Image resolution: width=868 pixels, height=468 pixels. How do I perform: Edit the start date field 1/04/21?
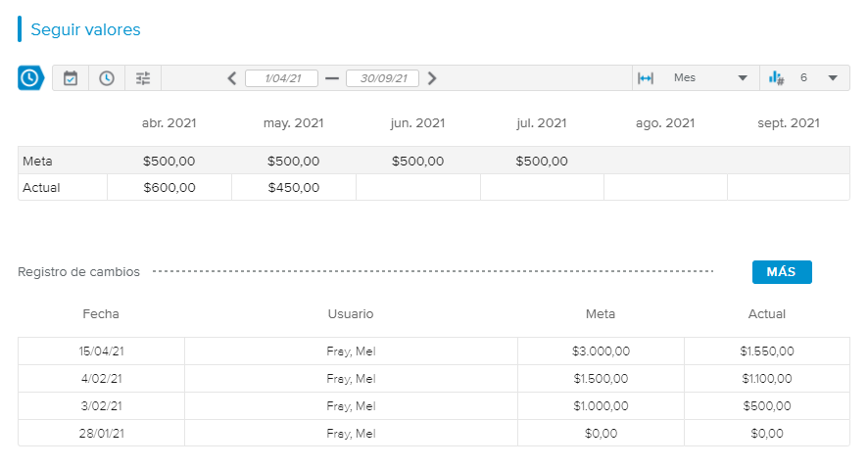pos(281,78)
